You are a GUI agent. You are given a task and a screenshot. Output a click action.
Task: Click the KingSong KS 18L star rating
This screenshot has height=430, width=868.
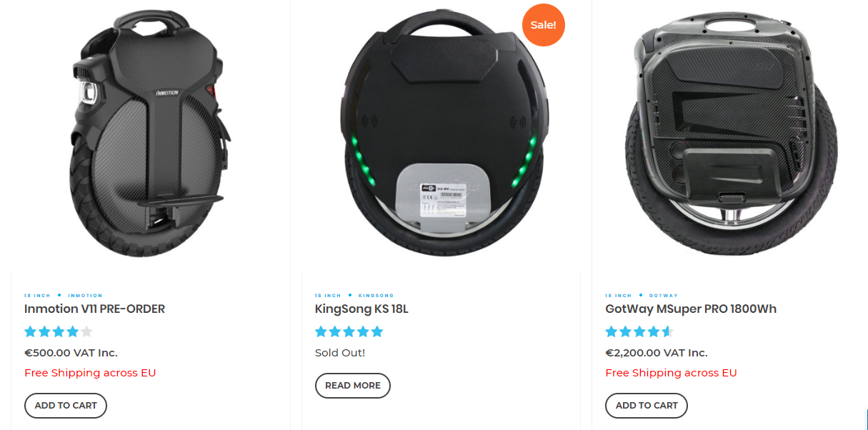tap(349, 331)
